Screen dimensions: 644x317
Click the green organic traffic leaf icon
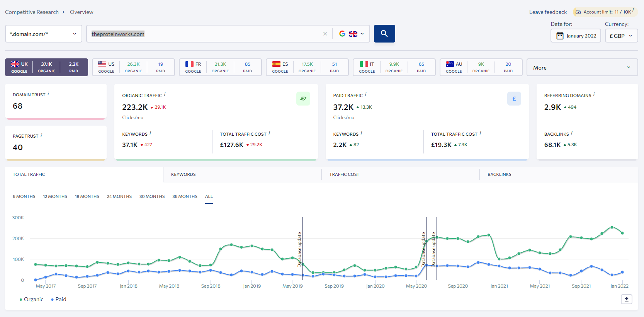point(303,99)
